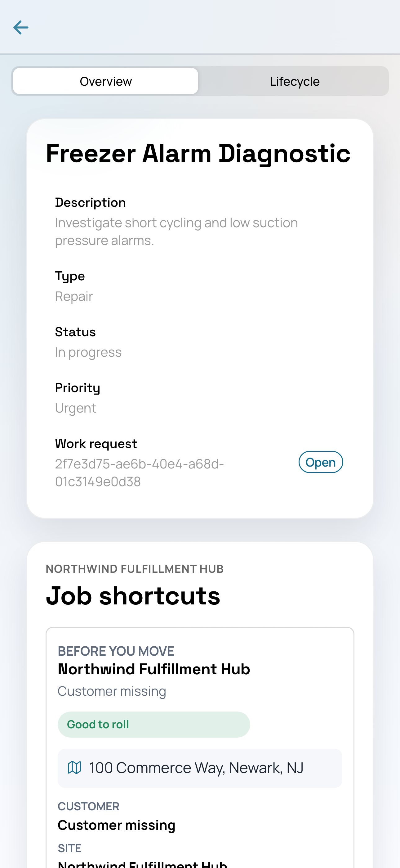
Task: Click the In progress status value
Action: [88, 352]
